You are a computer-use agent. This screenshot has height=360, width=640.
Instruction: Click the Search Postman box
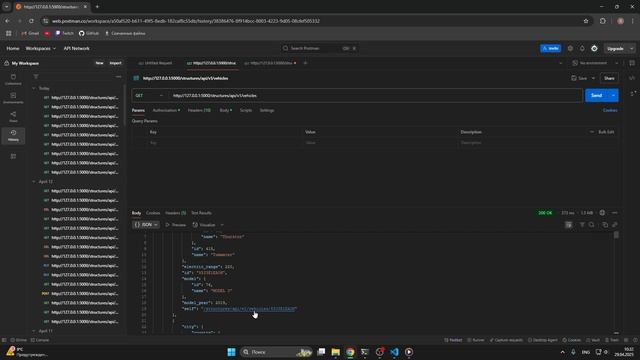[319, 48]
